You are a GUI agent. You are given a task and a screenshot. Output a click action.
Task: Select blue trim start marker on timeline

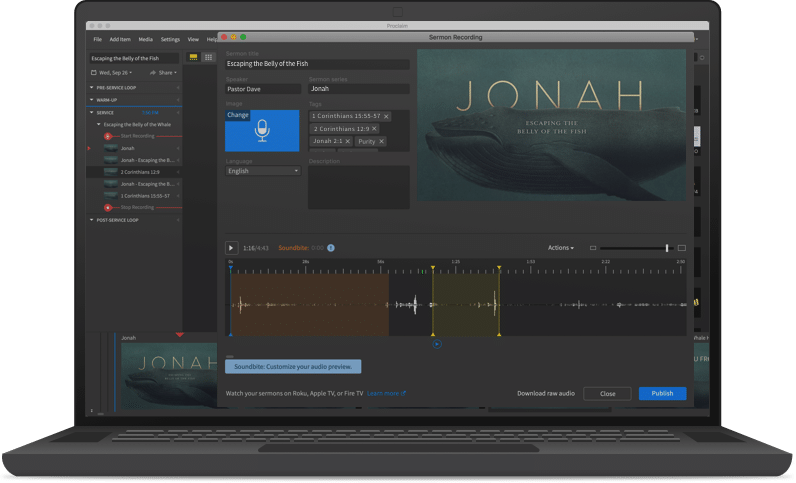pos(230,268)
